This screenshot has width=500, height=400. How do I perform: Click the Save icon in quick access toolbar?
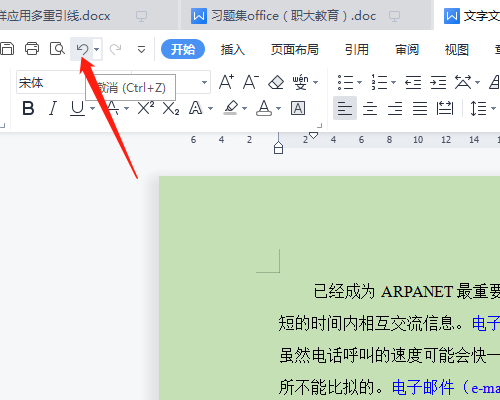click(x=7, y=49)
